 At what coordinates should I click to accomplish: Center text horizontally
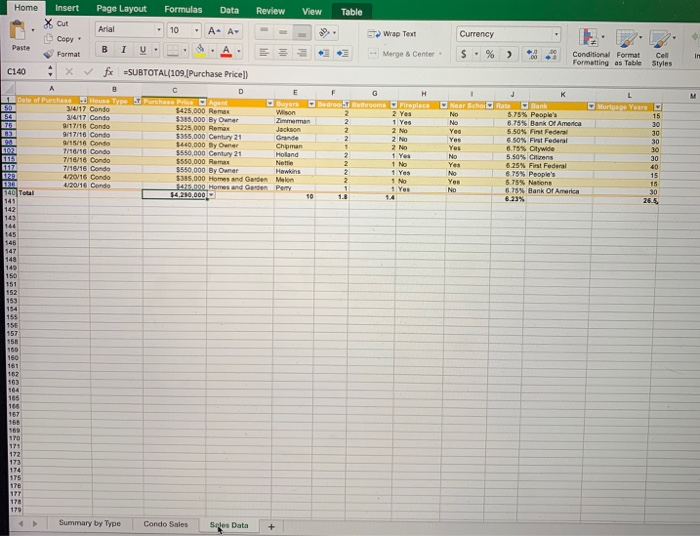283,53
